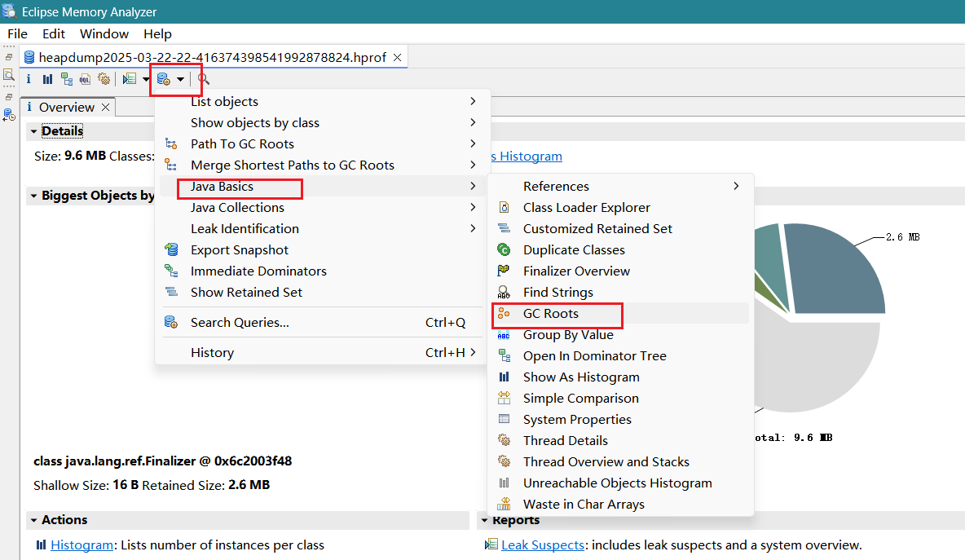The image size is (965, 560).
Task: Expand the report dropdown arrow in toolbar
Action: [146, 79]
